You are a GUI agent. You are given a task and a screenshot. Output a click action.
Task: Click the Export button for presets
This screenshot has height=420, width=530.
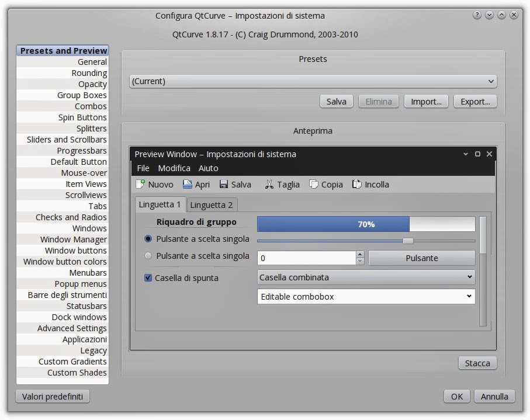click(474, 101)
